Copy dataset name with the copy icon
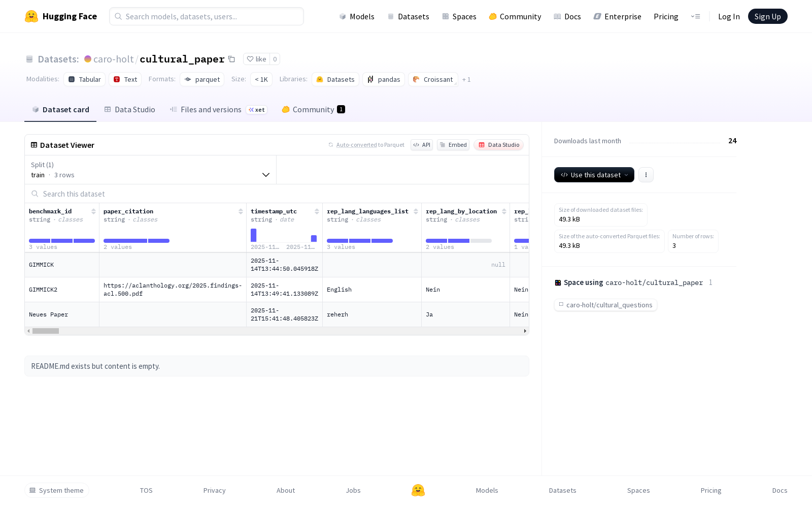 pyautogui.click(x=231, y=59)
